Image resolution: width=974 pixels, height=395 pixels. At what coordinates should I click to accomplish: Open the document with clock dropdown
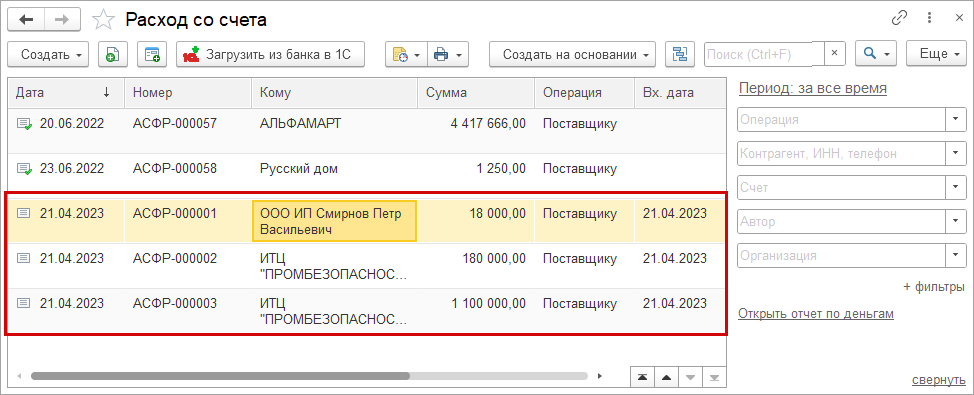pyautogui.click(x=406, y=55)
